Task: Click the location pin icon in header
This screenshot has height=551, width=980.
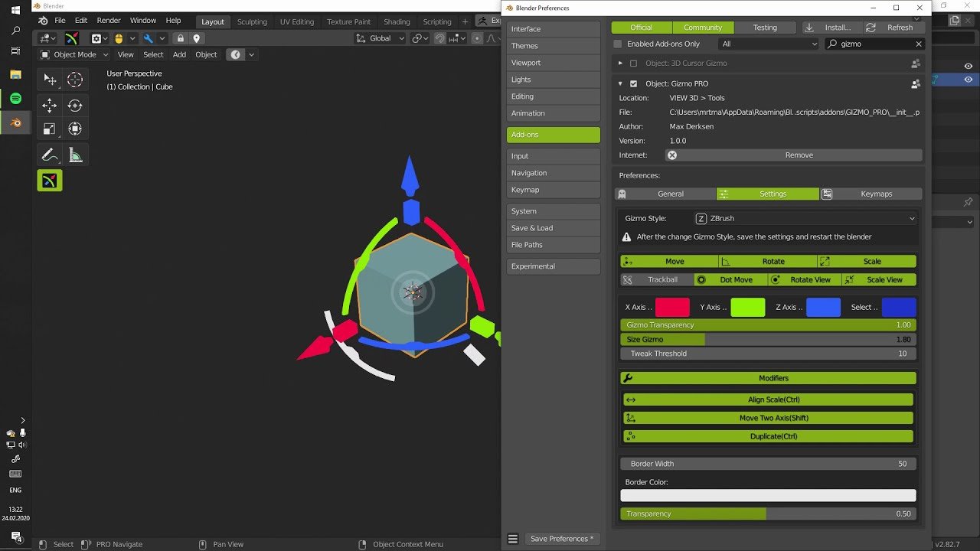Action: point(196,38)
